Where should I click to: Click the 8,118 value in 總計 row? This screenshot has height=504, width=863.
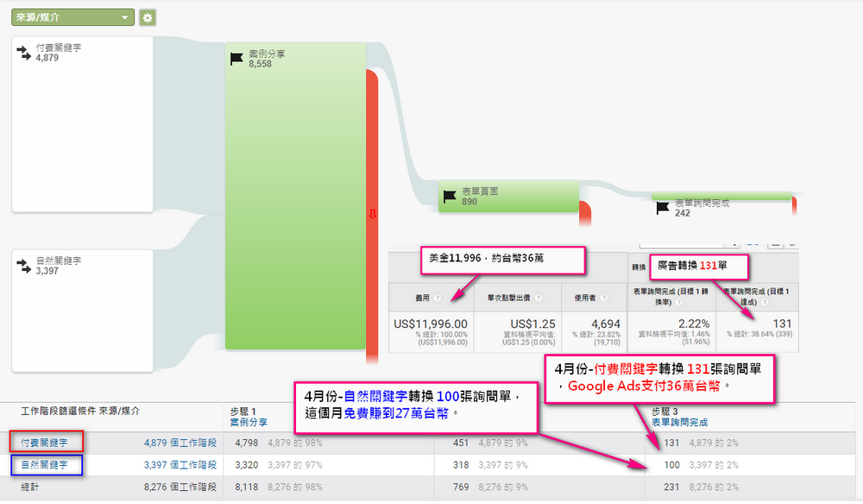[x=247, y=487]
